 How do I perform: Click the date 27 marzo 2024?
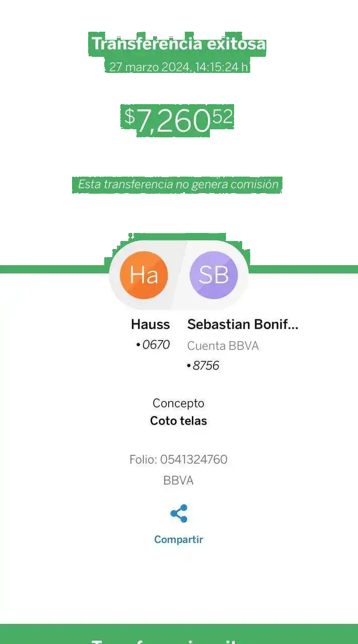tap(150, 67)
